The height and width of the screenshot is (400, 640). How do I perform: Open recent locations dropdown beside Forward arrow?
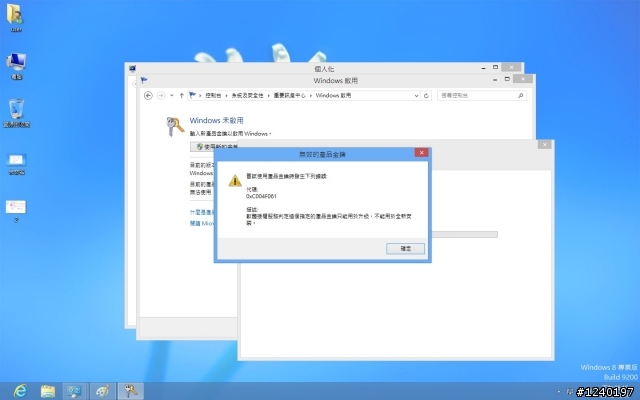171,96
